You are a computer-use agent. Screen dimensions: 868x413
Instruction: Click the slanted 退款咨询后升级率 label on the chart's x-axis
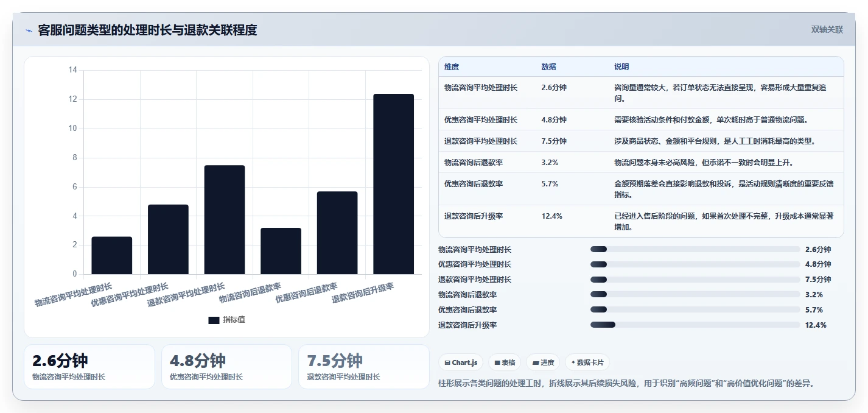pos(363,293)
